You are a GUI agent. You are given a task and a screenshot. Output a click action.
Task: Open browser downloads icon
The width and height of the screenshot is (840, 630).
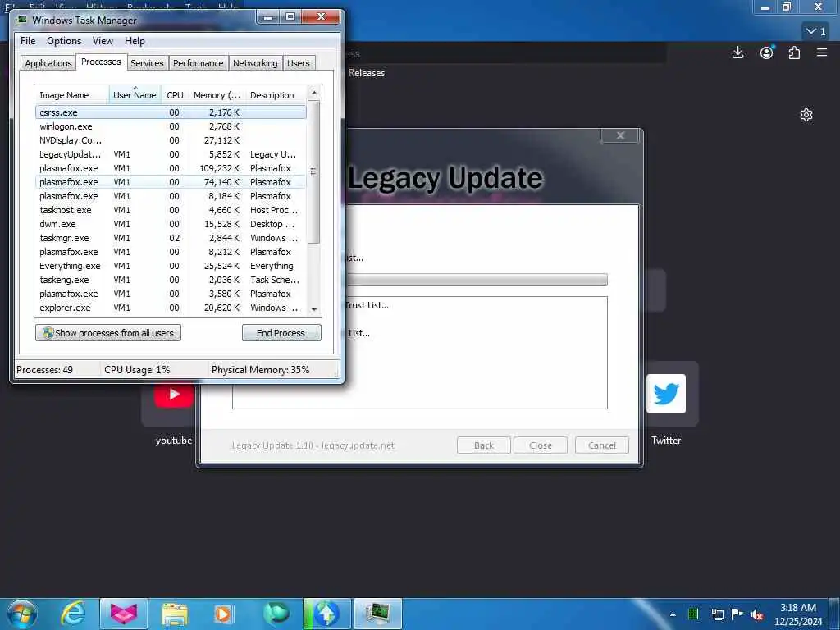(737, 52)
